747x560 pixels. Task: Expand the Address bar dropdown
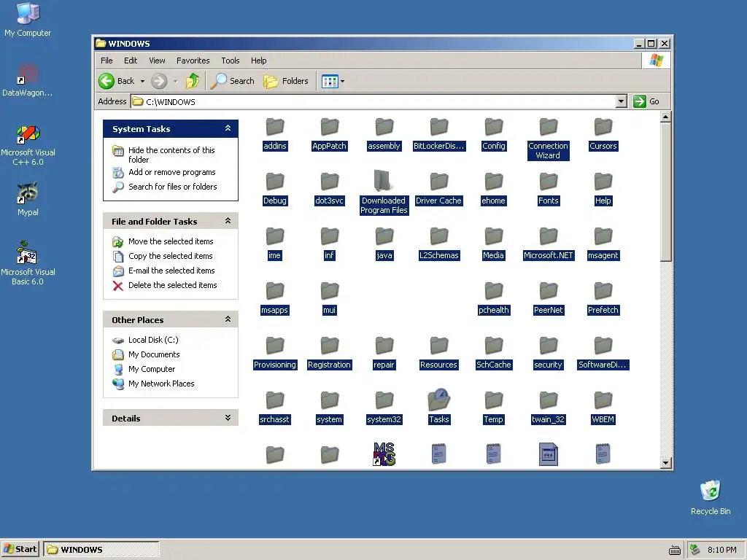(x=621, y=101)
